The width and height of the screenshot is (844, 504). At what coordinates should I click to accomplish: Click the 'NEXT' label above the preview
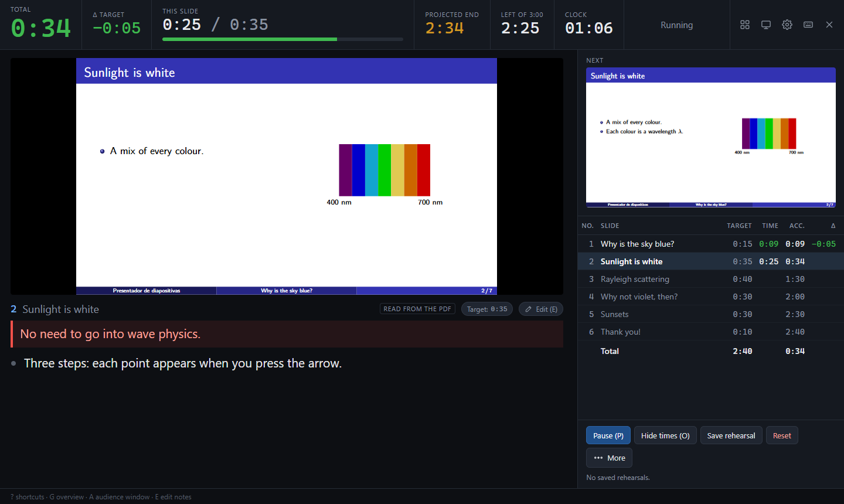594,60
